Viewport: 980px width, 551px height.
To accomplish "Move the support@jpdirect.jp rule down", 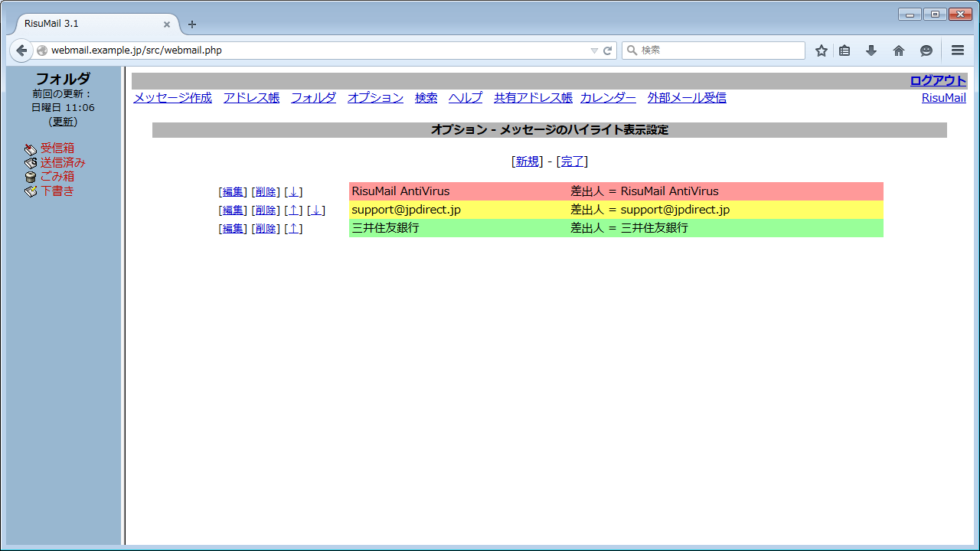I will click(316, 210).
